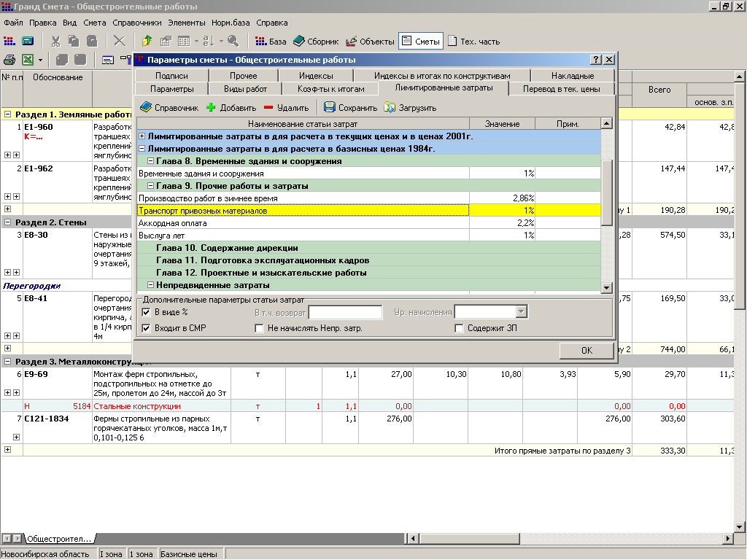
Task: Collapse 'Глава 9. Прочие работы и затраты'
Action: click(150, 186)
